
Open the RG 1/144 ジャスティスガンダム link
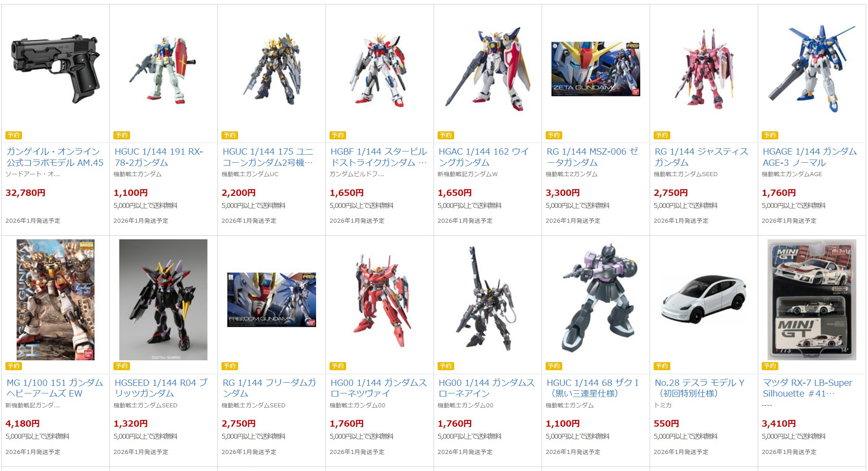click(701, 157)
